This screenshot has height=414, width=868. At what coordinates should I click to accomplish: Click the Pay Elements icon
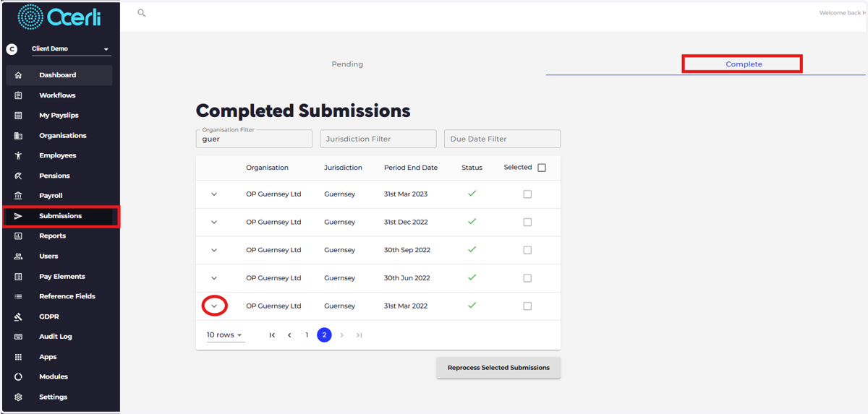tap(19, 277)
